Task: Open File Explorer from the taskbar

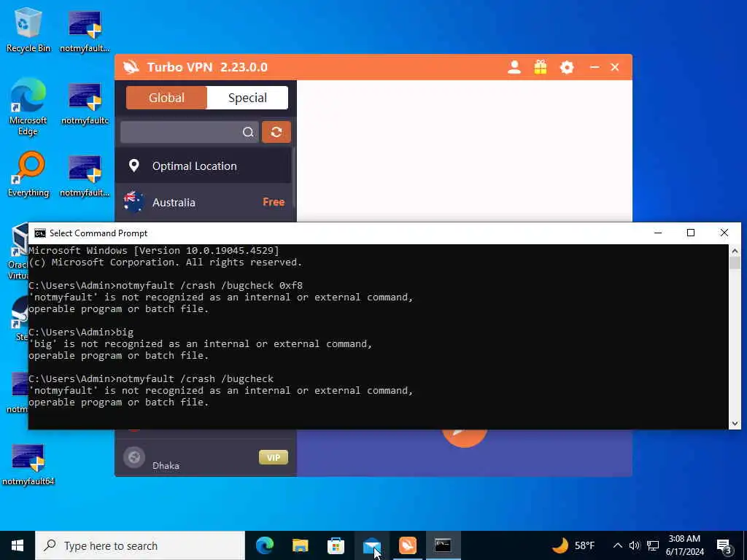Action: tap(300, 545)
